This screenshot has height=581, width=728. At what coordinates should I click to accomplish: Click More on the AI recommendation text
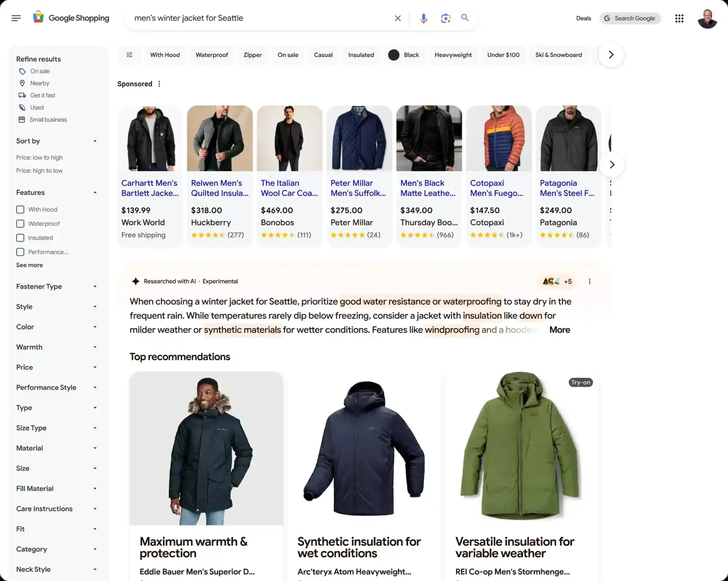click(x=559, y=329)
